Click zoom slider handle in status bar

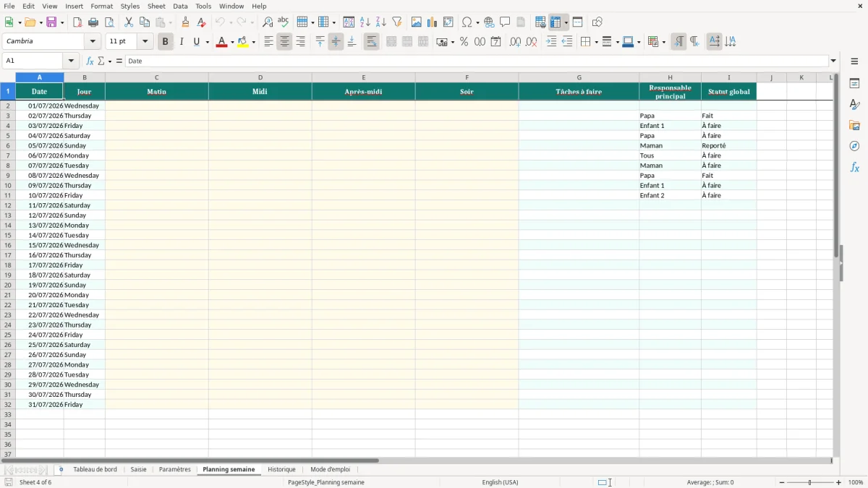(x=809, y=482)
